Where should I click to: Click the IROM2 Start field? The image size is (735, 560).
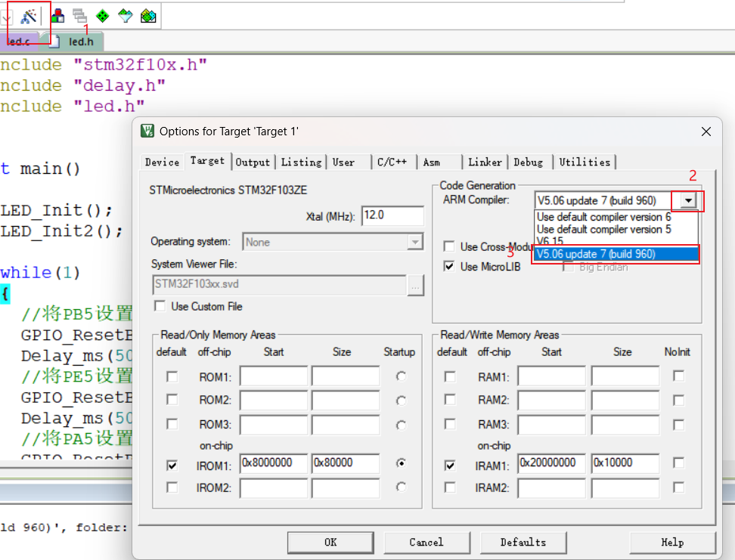[x=273, y=488]
